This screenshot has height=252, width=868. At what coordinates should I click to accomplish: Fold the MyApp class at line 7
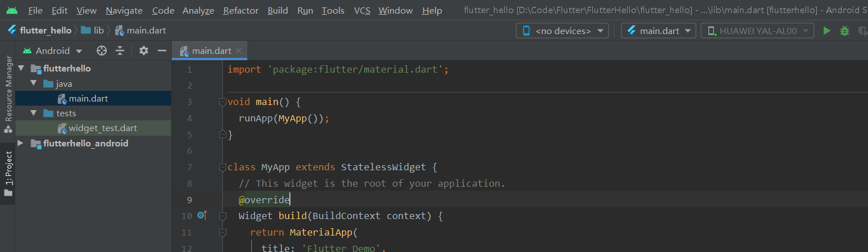pos(222,167)
